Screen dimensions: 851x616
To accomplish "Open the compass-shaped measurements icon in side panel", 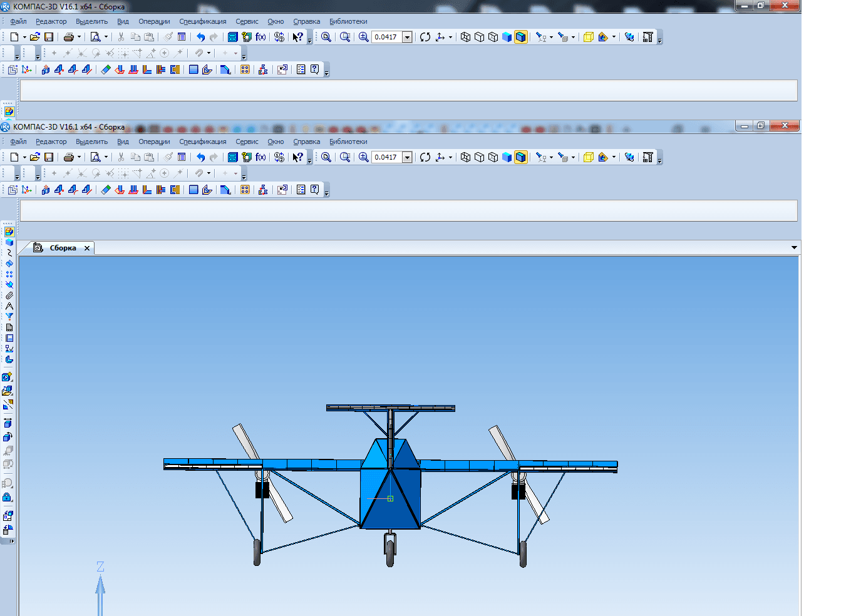I will pyautogui.click(x=9, y=306).
